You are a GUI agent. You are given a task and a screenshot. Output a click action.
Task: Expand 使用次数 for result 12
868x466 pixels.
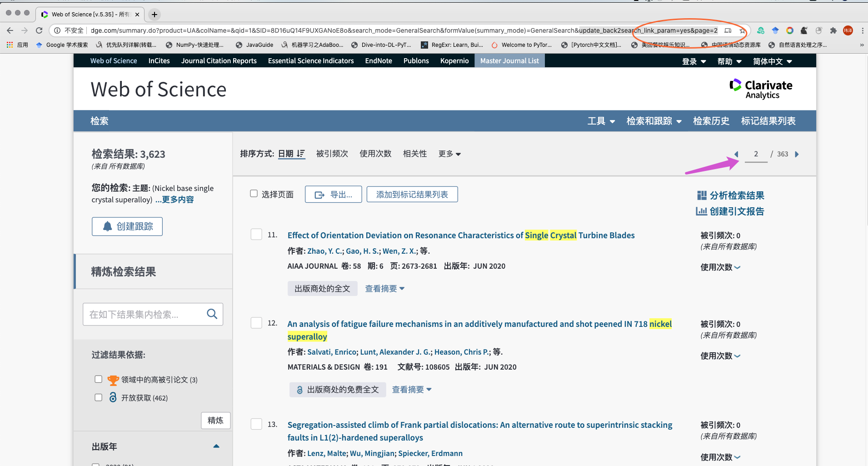pyautogui.click(x=720, y=356)
